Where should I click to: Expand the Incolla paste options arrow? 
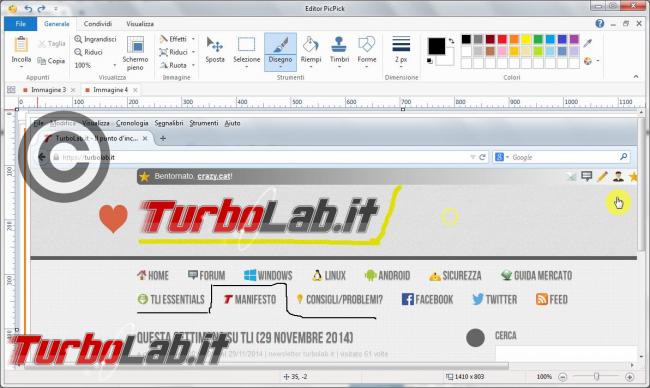[x=21, y=67]
